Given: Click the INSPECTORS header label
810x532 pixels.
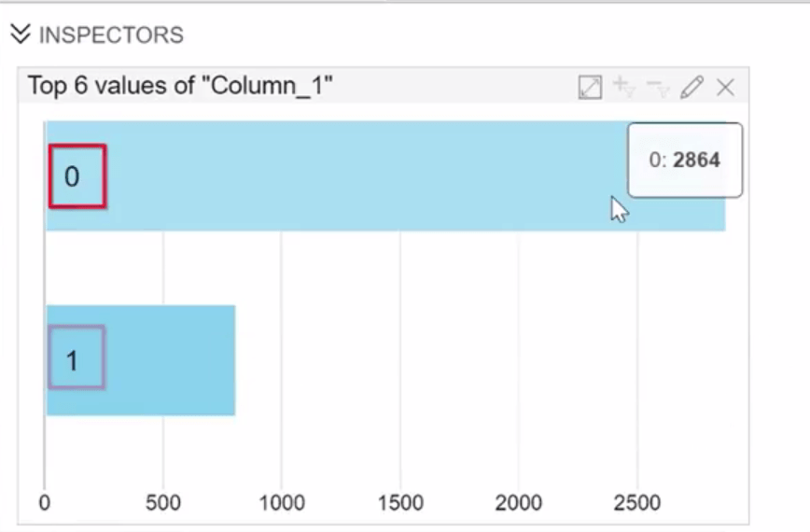Looking at the screenshot, I should (x=111, y=35).
